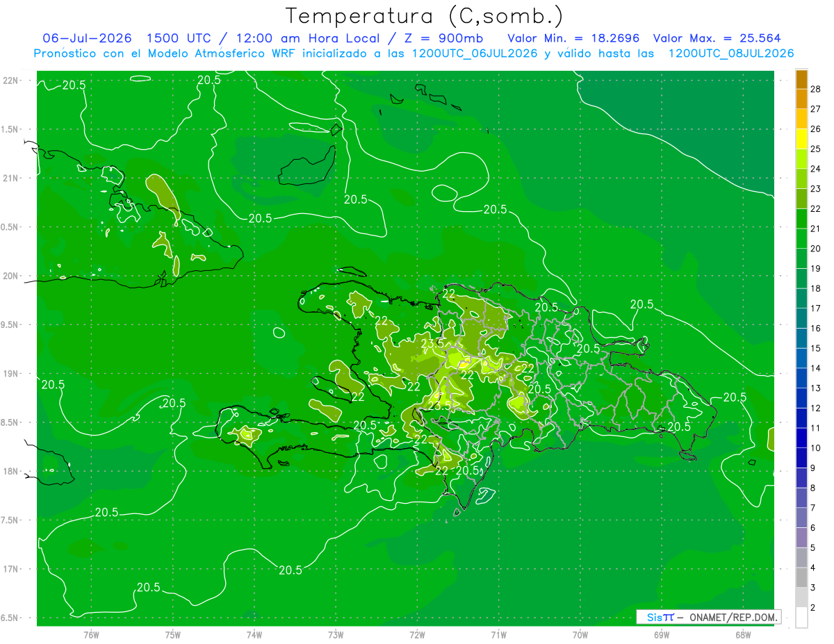
Task: Click the legend value 18
Action: [815, 288]
